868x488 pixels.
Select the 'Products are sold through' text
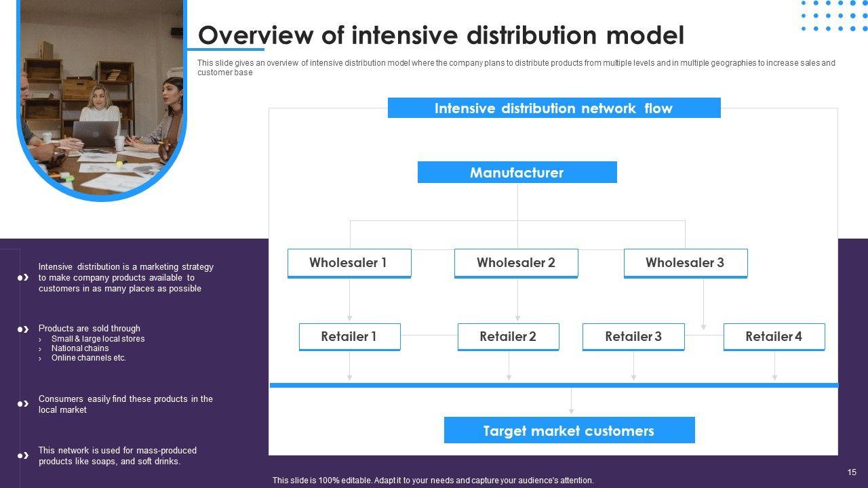[90, 329]
